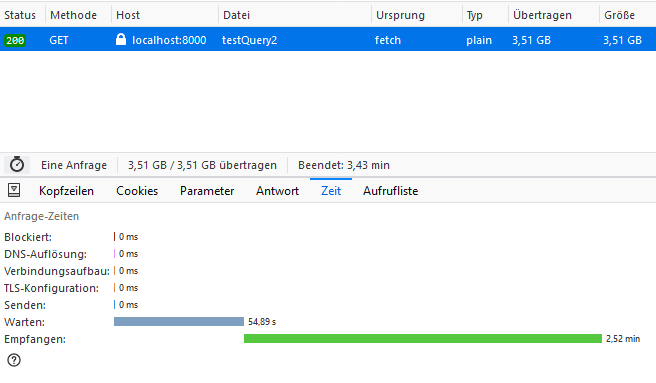Click the Empfangen: timing label
Screen dimensions: 656x383
(x=35, y=339)
